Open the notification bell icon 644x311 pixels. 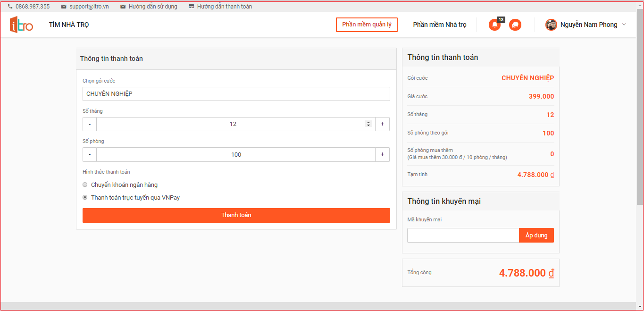pos(494,25)
